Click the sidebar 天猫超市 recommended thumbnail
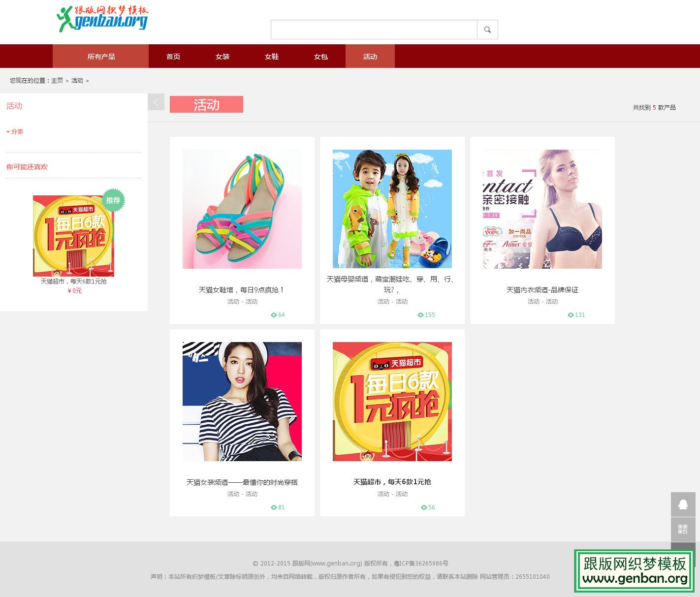 [73, 236]
